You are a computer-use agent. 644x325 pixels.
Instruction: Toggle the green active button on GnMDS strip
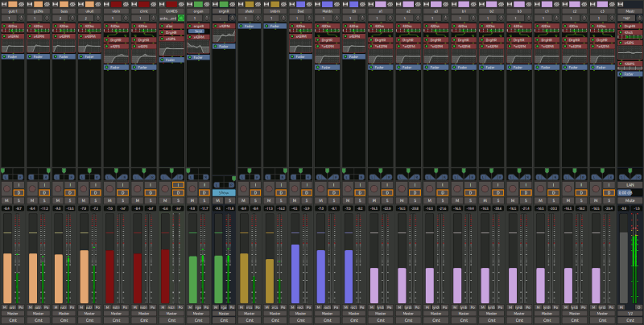182,18
